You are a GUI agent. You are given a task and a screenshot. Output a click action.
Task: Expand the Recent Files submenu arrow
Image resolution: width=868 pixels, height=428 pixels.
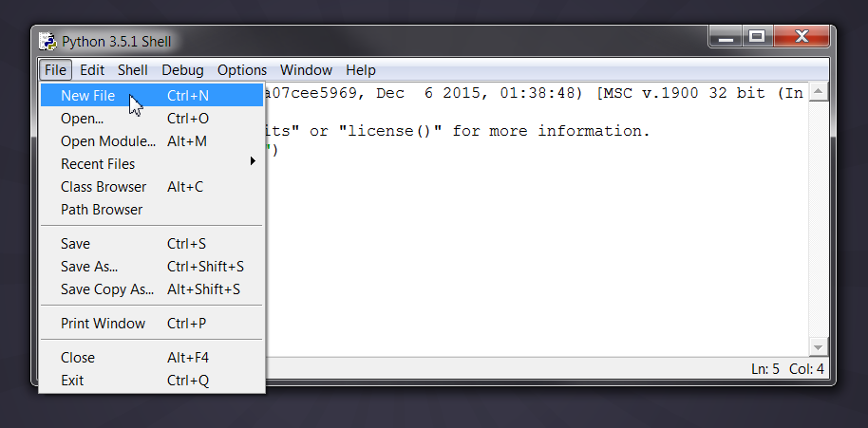coord(253,161)
